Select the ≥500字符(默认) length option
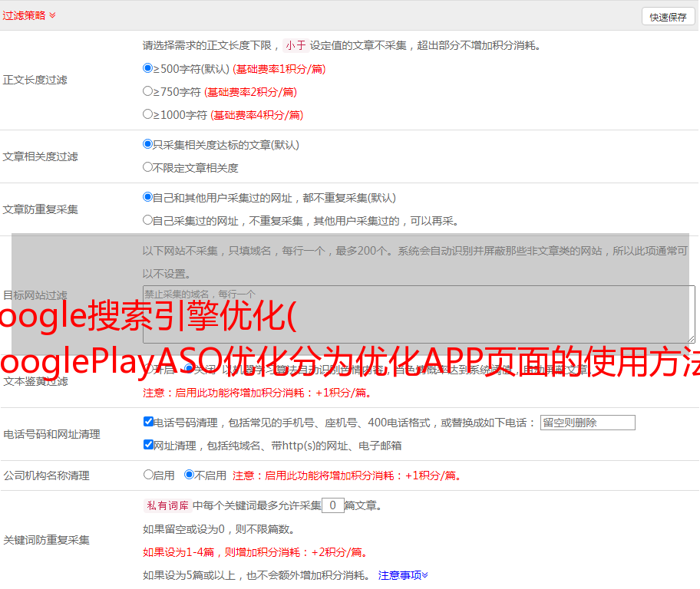Image resolution: width=700 pixels, height=589 pixels. [x=148, y=68]
